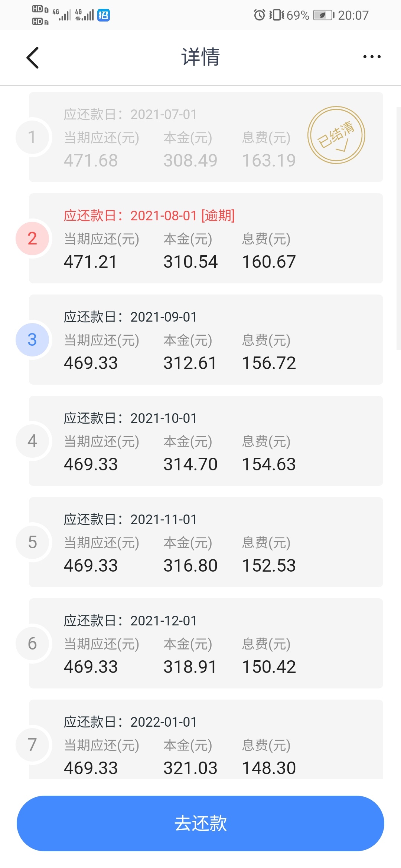Select the red overdue period 2 circle

[32, 238]
